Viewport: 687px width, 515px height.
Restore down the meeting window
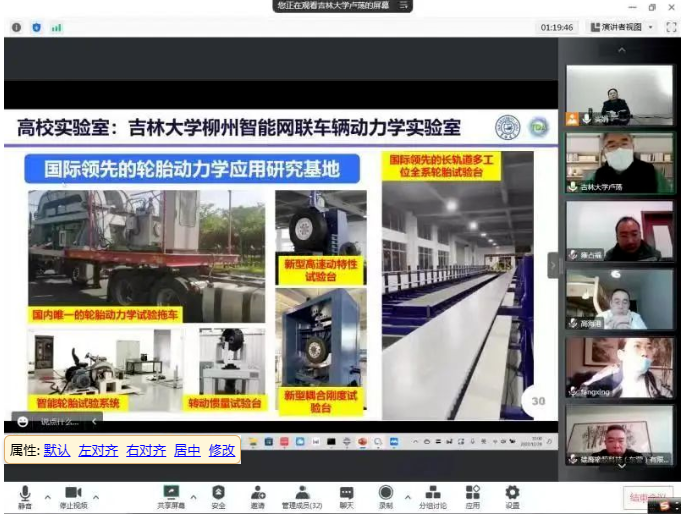coord(652,7)
